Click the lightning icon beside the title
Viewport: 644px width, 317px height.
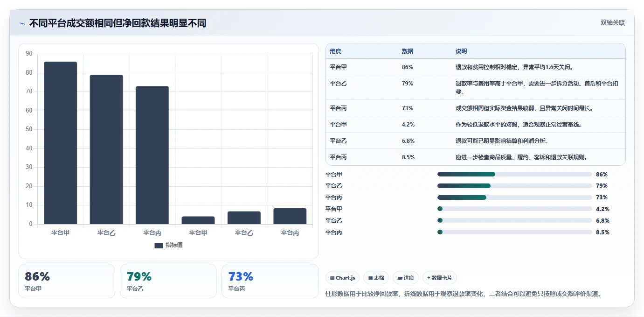[x=22, y=23]
